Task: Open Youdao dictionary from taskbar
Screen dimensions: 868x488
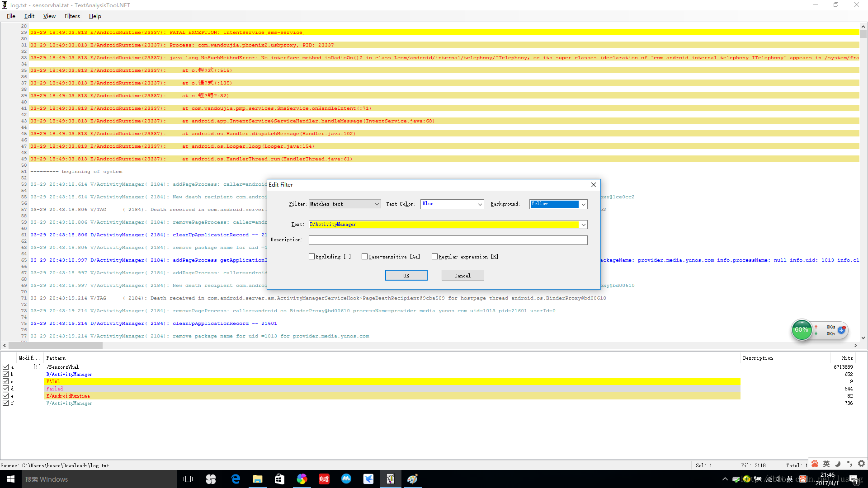Action: (x=324, y=479)
